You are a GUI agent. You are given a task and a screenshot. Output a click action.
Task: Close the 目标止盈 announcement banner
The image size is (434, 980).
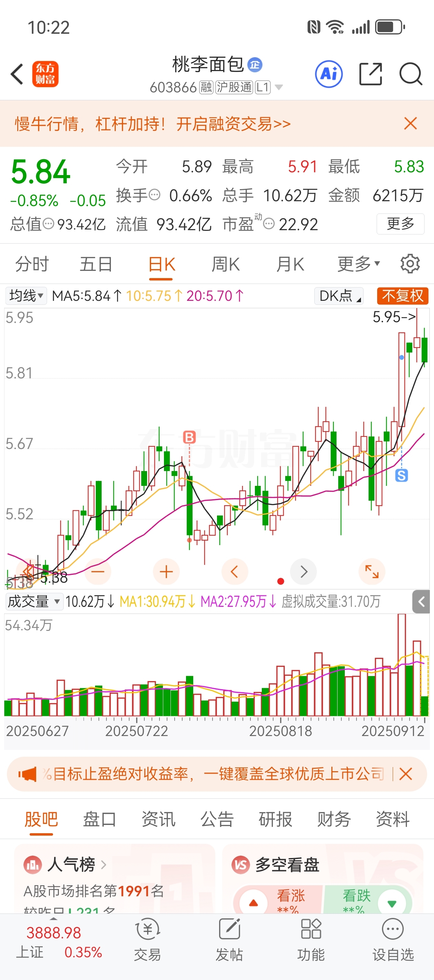(405, 774)
